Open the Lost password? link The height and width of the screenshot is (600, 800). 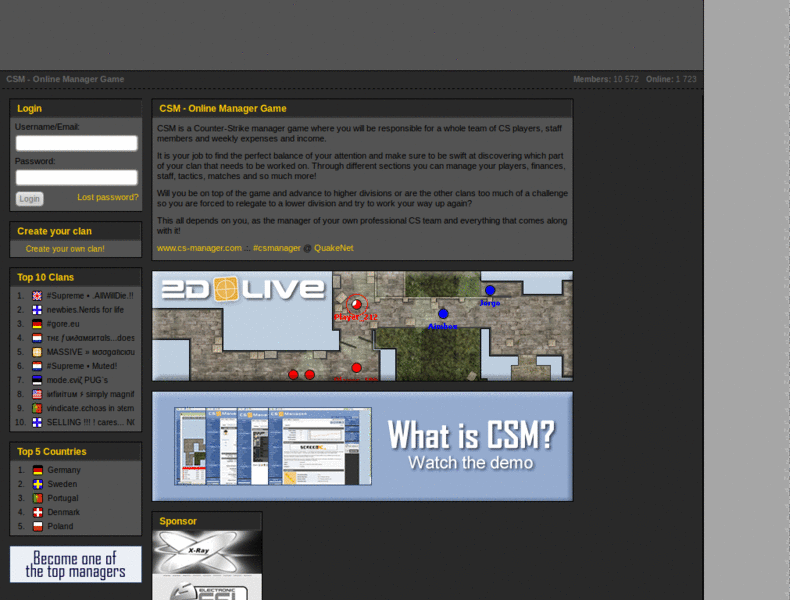(108, 197)
